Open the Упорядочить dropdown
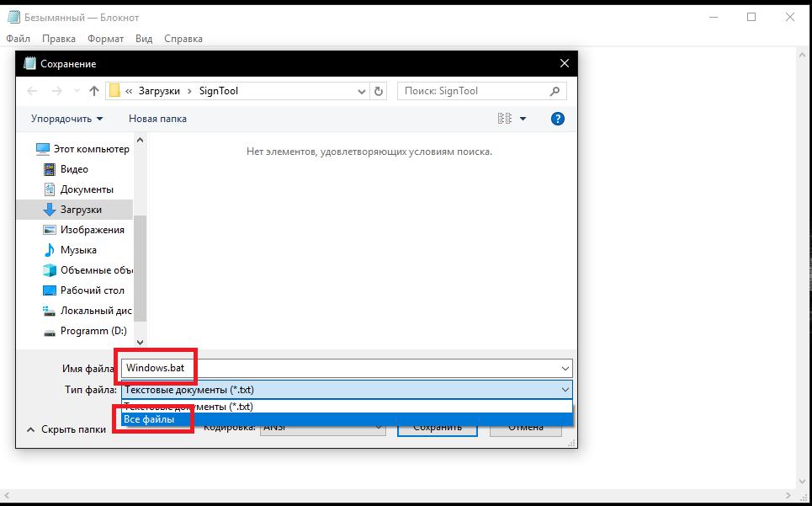This screenshot has height=506, width=812. pyautogui.click(x=66, y=119)
